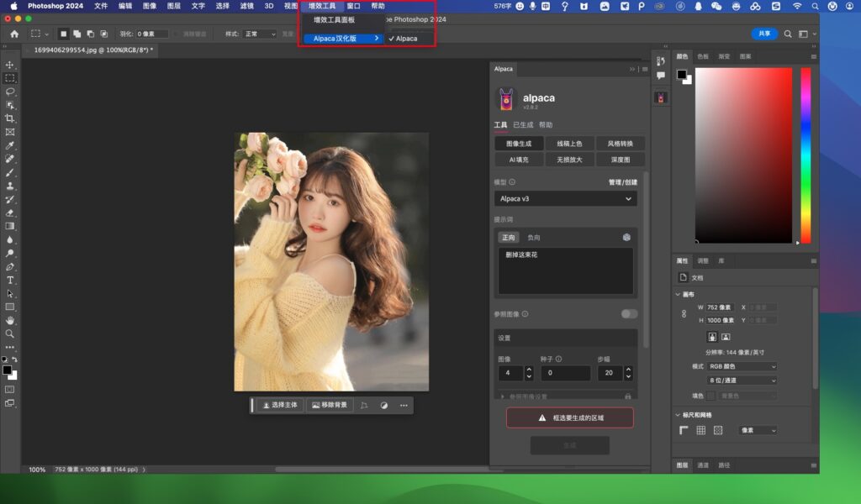
Task: Select the Clone Stamp tool
Action: click(9, 187)
